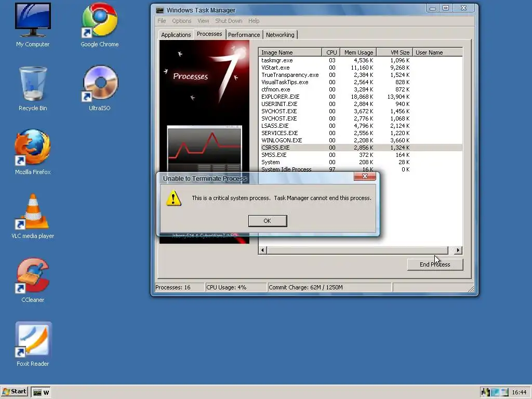The height and width of the screenshot is (399, 532).
Task: Open the My Computer desktop icon
Action: [x=33, y=25]
